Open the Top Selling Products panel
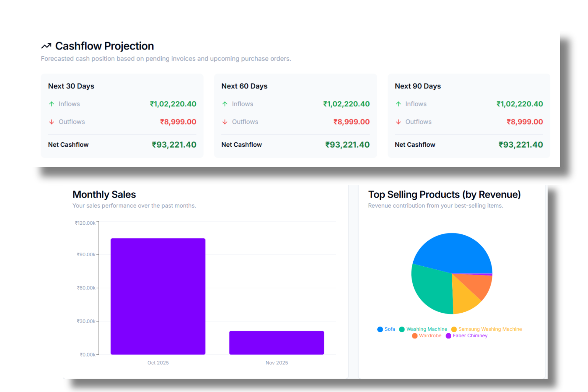Image resolution: width=588 pixels, height=392 pixels. coord(444,194)
